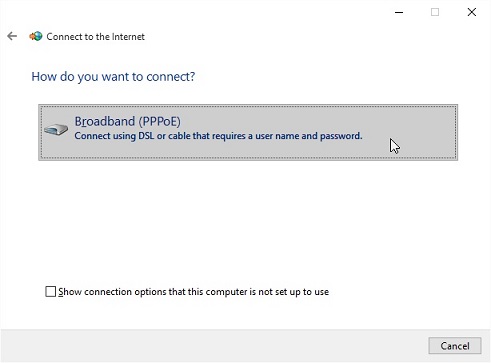Enable Show connection options checkbox
This screenshot has width=491, height=363.
[51, 292]
